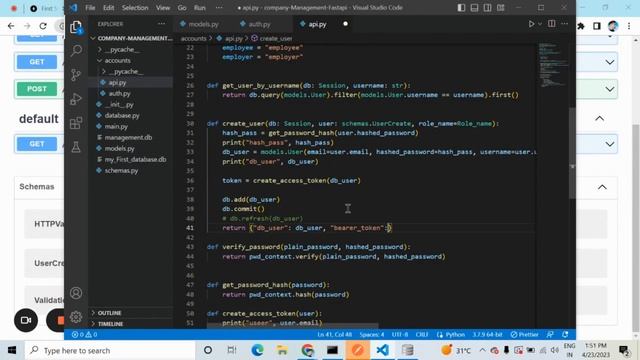Switch to the models.py editor tab
Viewport: 640px width, 360px height.
(200, 24)
